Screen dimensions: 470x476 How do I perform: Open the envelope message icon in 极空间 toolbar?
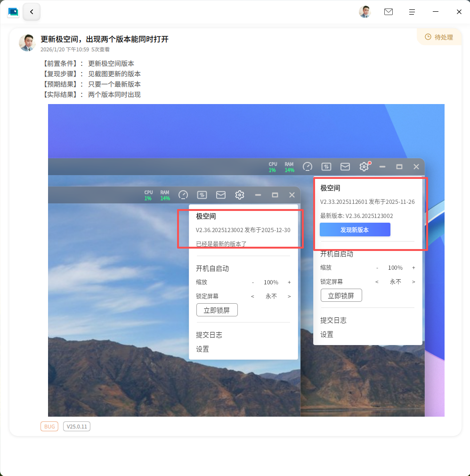pos(345,166)
